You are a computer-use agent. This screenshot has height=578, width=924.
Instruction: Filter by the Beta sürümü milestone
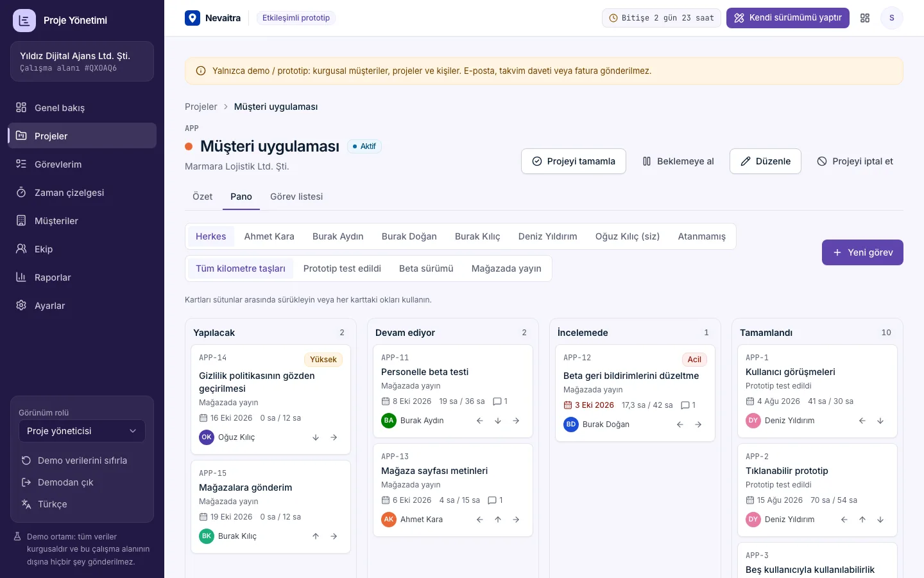point(426,268)
